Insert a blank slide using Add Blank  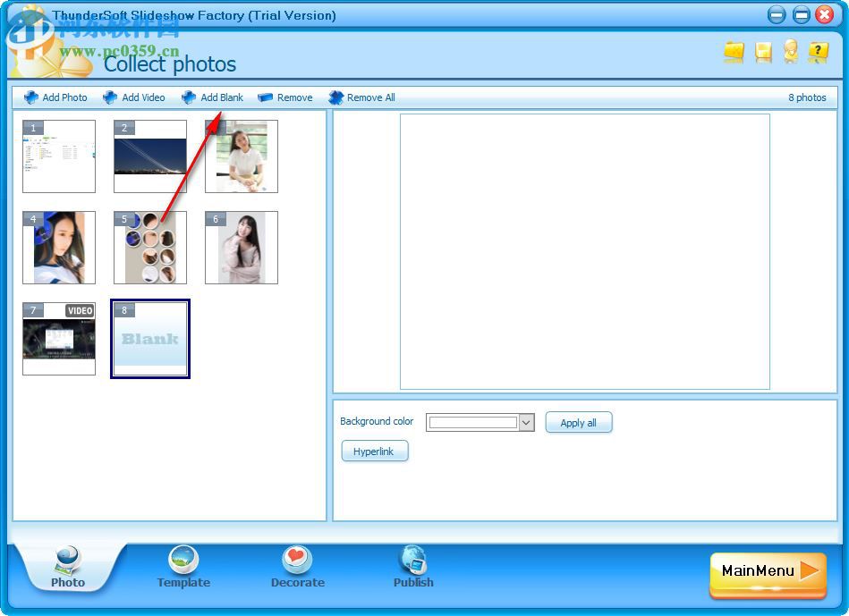click(x=213, y=97)
